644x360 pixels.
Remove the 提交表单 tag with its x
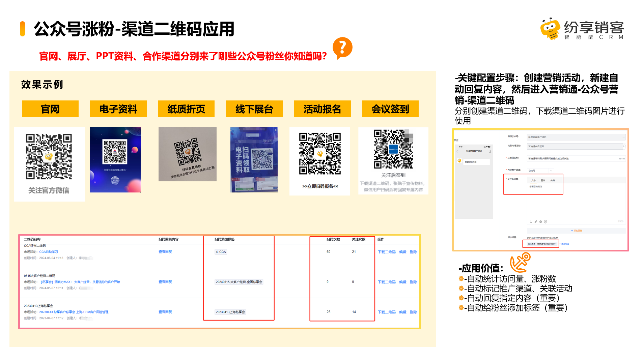point(556,244)
